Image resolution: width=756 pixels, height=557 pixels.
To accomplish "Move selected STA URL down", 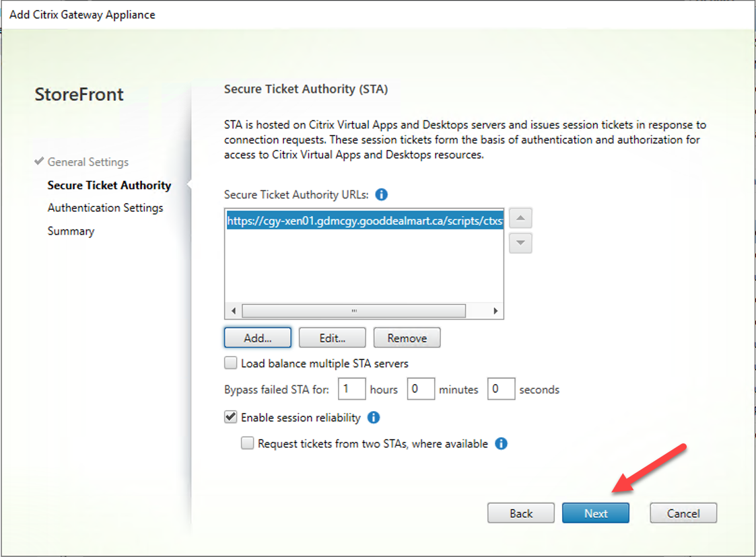I will point(520,243).
